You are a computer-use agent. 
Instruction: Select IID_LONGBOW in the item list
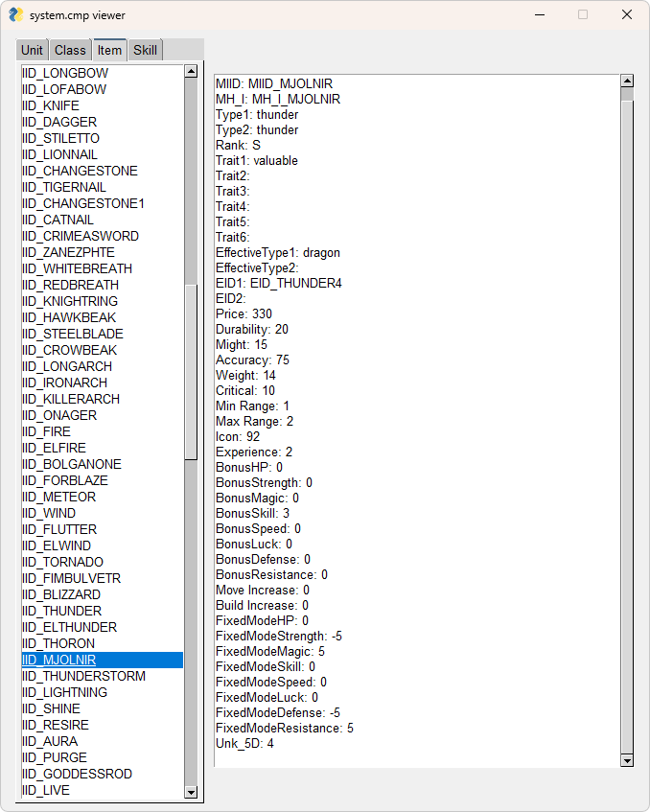pyautogui.click(x=65, y=73)
